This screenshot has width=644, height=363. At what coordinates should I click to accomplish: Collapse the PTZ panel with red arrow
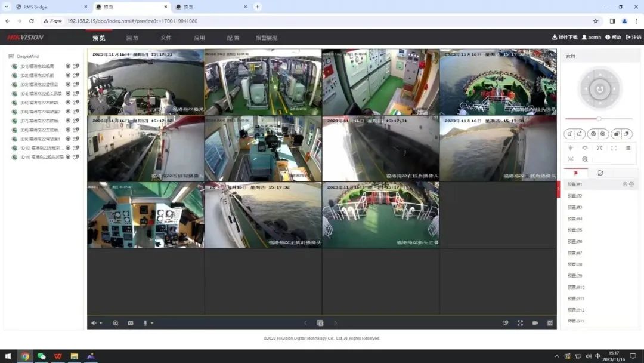click(x=559, y=188)
